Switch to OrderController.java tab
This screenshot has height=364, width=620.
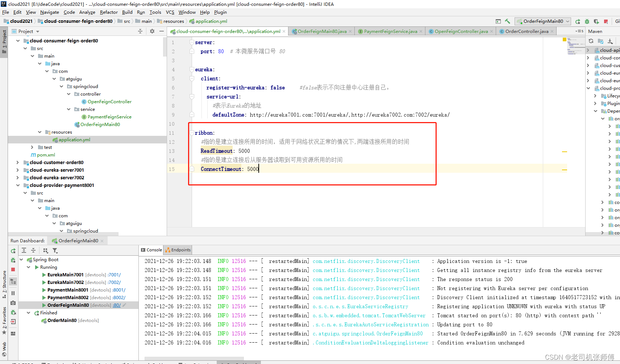pos(527,32)
